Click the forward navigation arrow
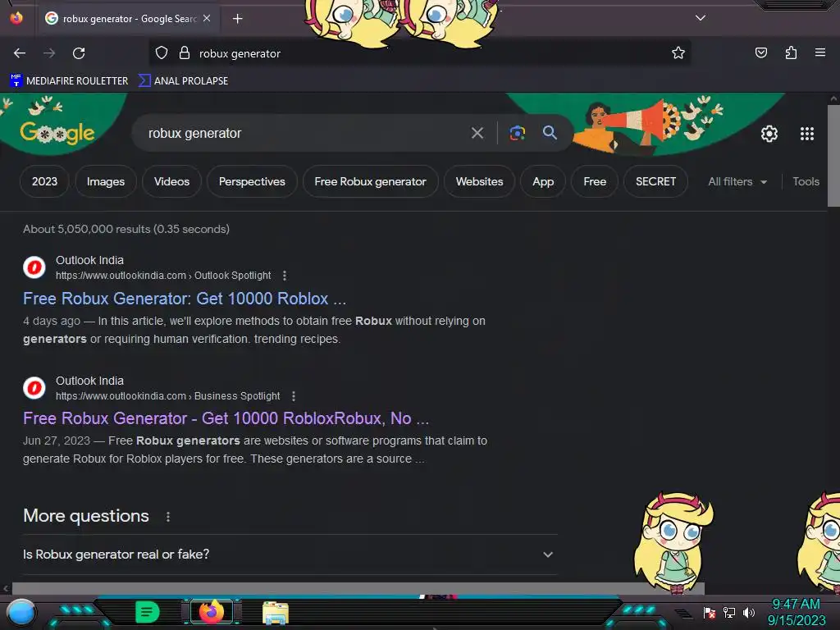 point(49,53)
